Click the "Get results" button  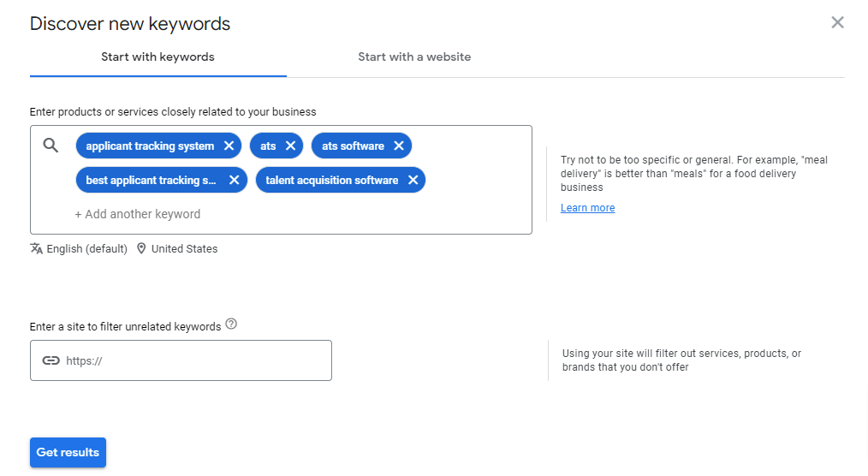click(68, 453)
